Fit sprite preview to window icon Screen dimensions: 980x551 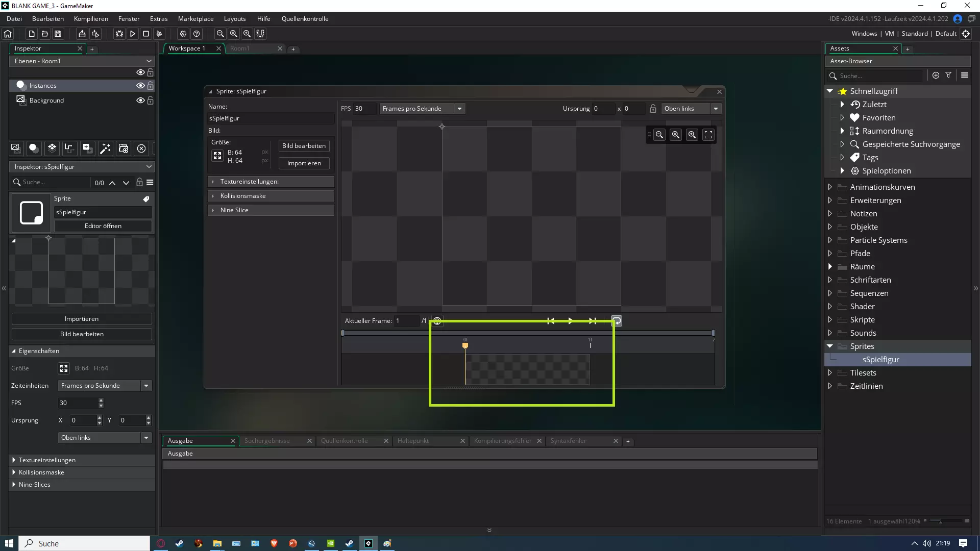coord(708,135)
